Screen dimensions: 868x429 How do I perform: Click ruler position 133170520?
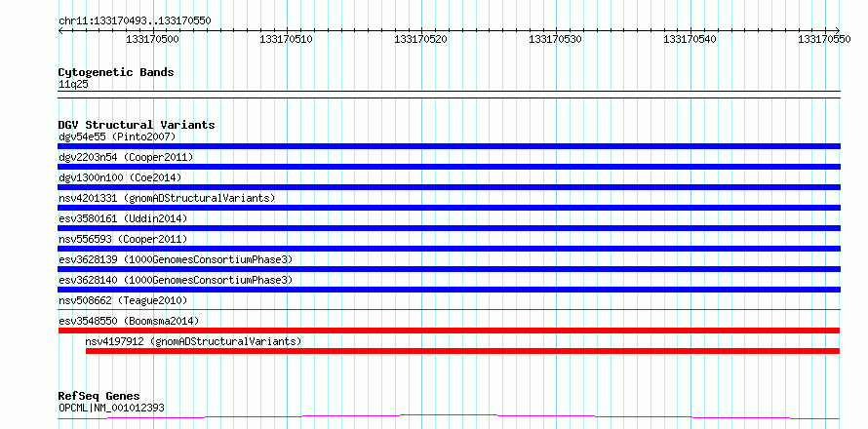pos(421,39)
